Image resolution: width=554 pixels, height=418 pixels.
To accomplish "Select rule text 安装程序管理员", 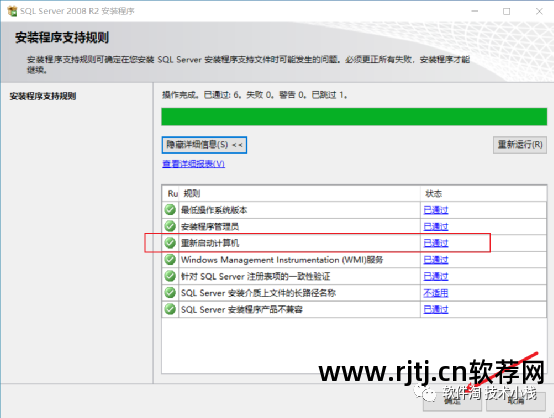I will click(x=210, y=227).
